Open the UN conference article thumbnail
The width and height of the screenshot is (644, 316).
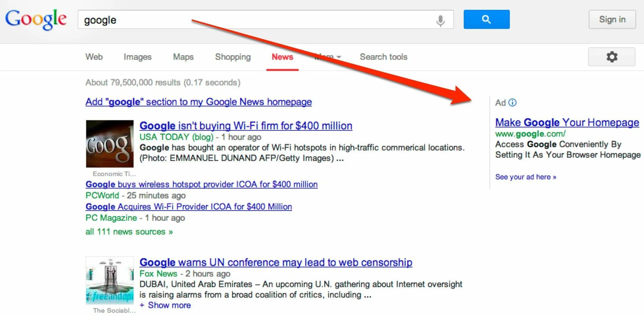[110, 281]
